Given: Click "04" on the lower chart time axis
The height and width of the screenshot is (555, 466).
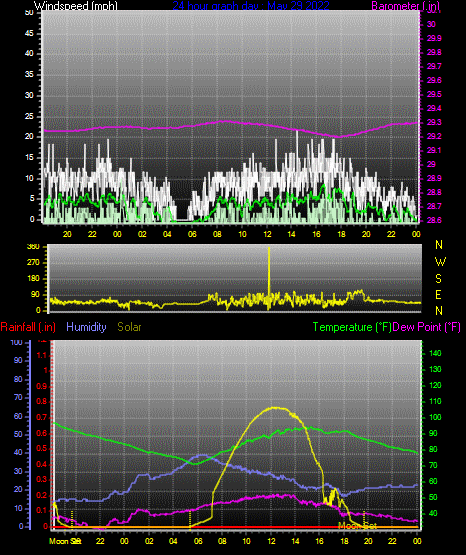Looking at the screenshot, I should click(173, 541).
